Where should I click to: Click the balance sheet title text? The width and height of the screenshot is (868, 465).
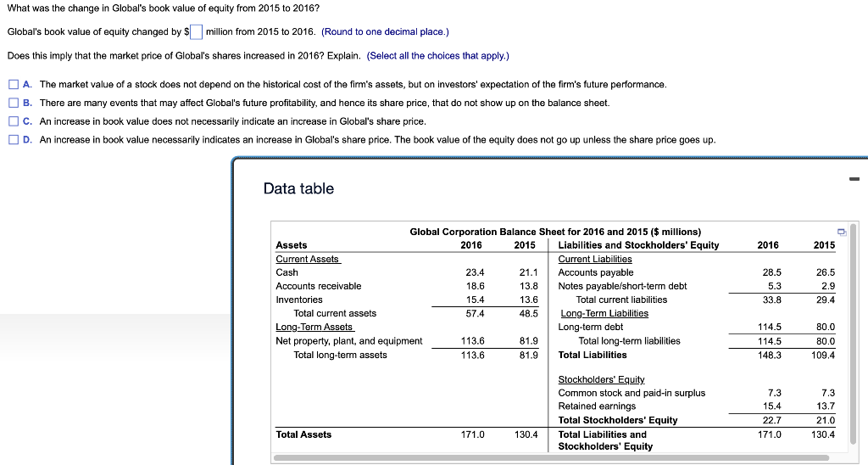tap(555, 232)
